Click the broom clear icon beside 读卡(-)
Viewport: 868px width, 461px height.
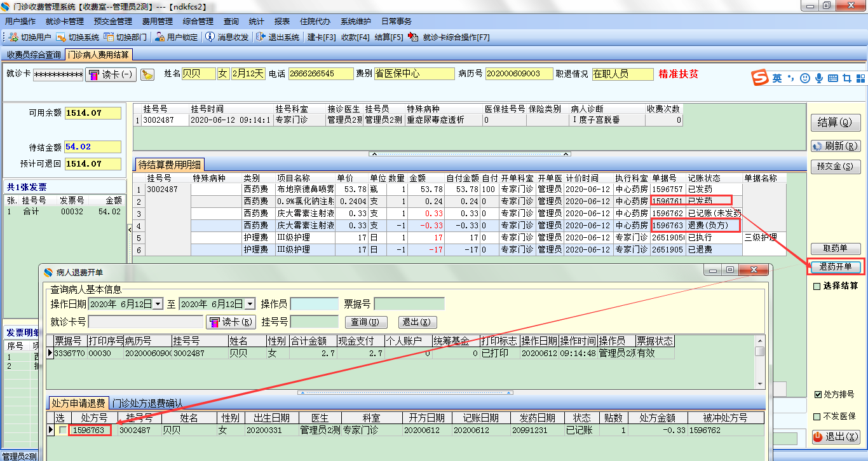[x=147, y=74]
